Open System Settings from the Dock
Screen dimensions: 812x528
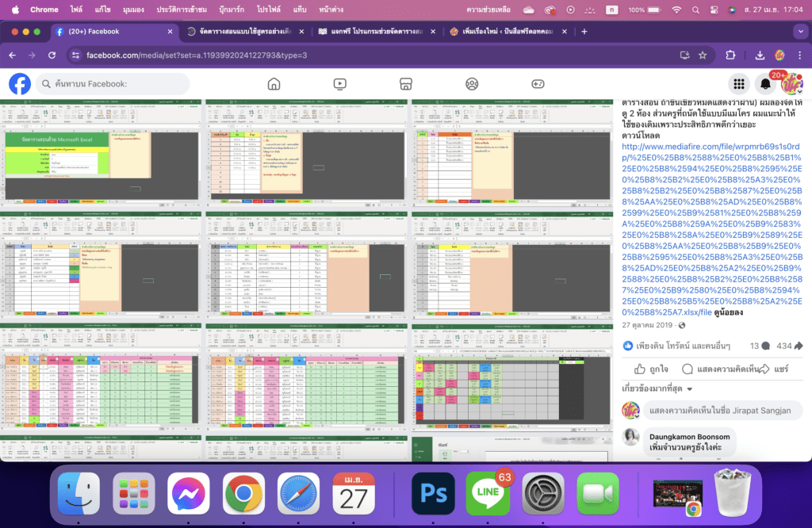pyautogui.click(x=542, y=493)
